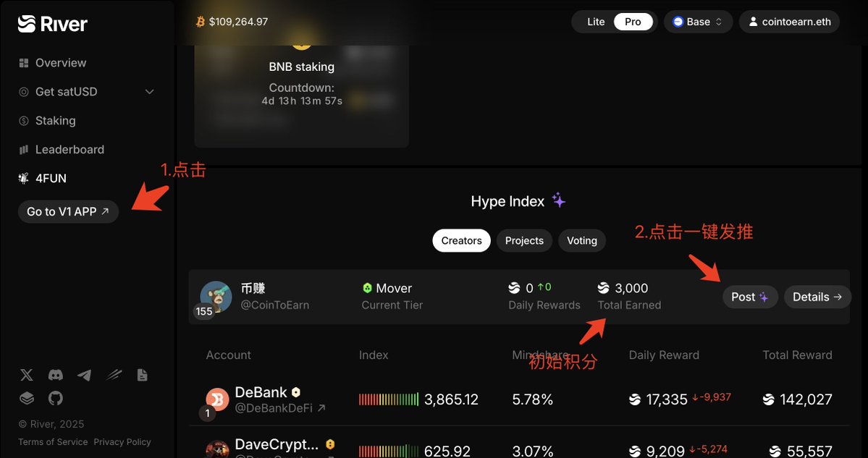Viewport: 868px width, 458px height.
Task: Click the Post button
Action: click(x=750, y=297)
